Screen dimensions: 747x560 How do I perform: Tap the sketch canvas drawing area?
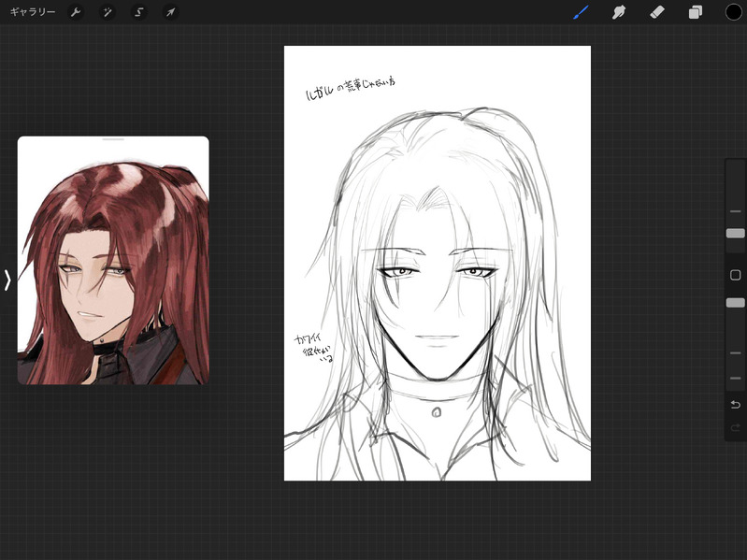pos(438,264)
